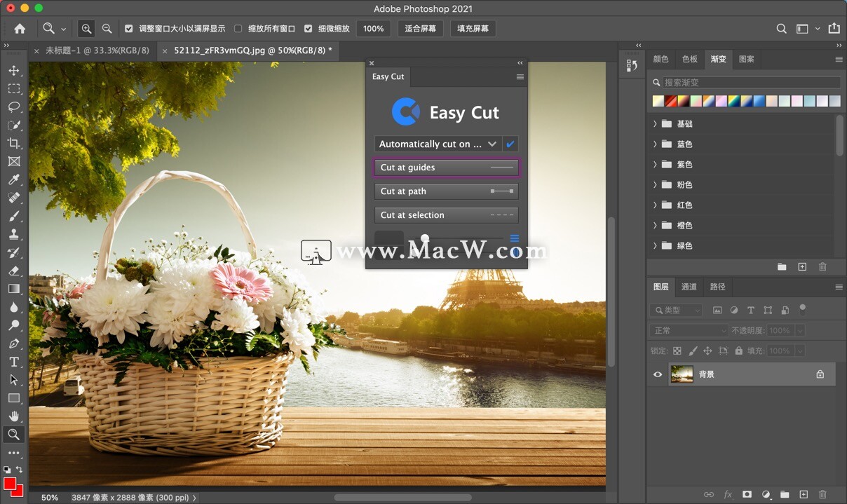Select the Brush tool
This screenshot has width=847, height=504.
point(14,217)
